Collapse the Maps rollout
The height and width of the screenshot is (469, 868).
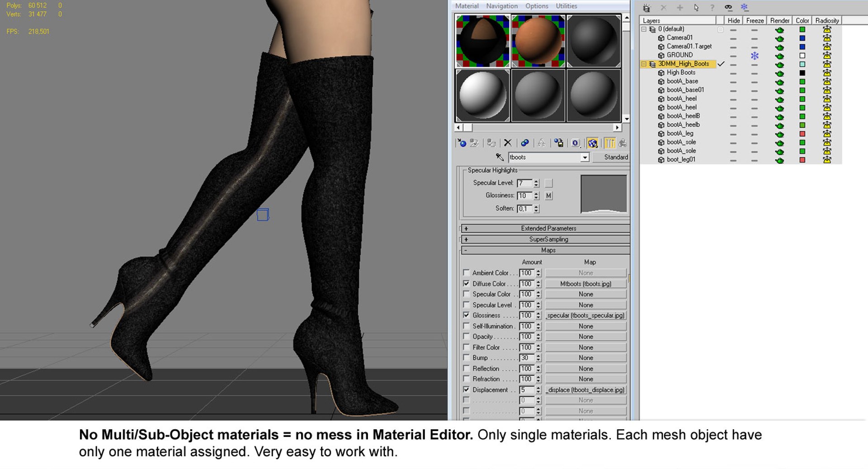tap(546, 250)
